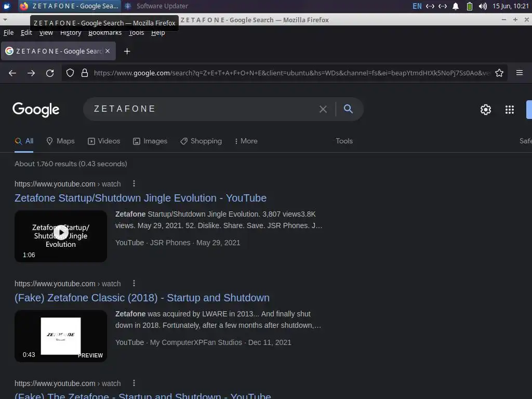Play the Jingle Evolution video thumbnail
The height and width of the screenshot is (399, 532).
click(61, 236)
